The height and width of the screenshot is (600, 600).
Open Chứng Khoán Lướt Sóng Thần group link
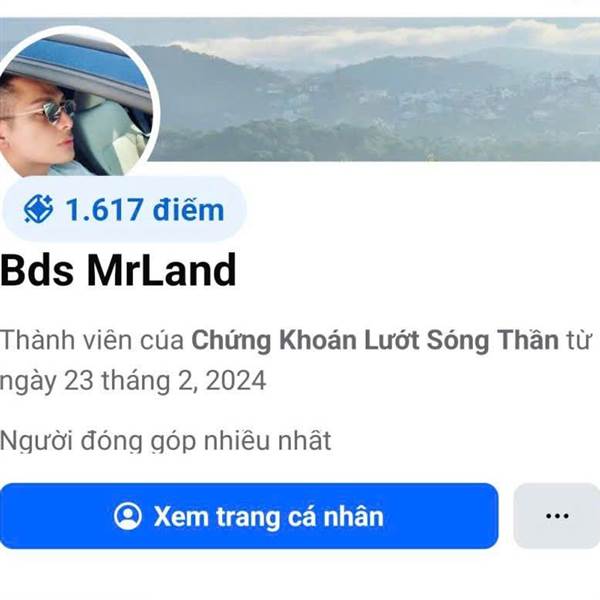(375, 340)
